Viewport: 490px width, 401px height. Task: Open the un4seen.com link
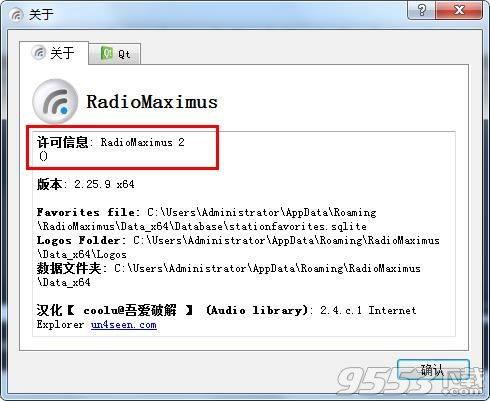[124, 325]
